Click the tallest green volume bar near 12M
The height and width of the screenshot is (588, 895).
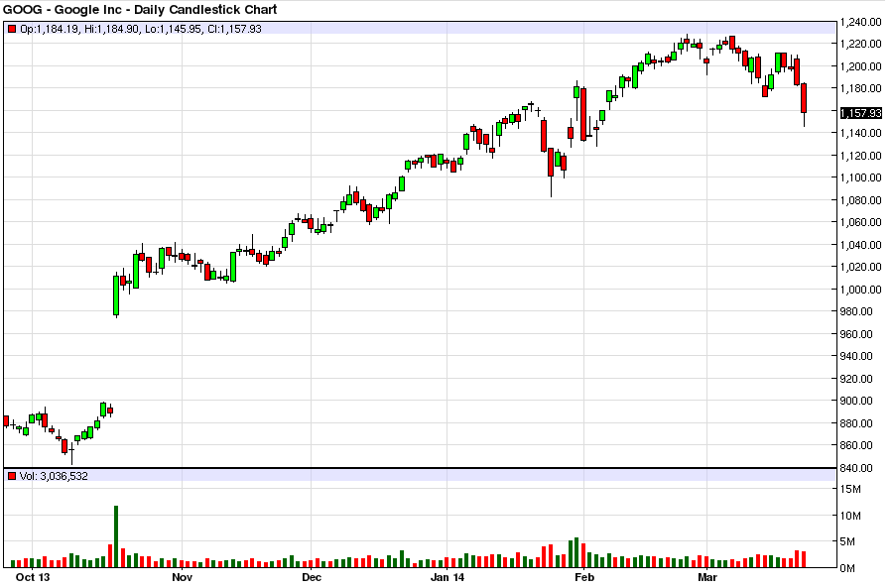point(116,536)
